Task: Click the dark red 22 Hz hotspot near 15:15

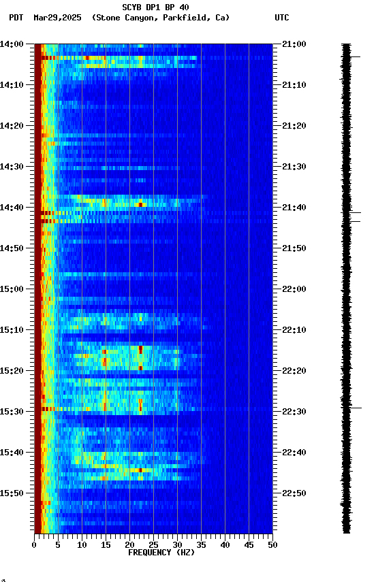Action: click(141, 350)
